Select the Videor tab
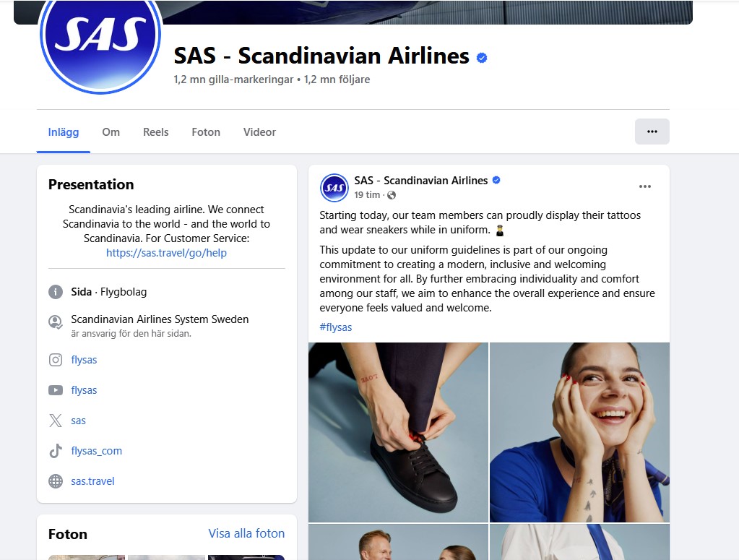 pos(259,132)
